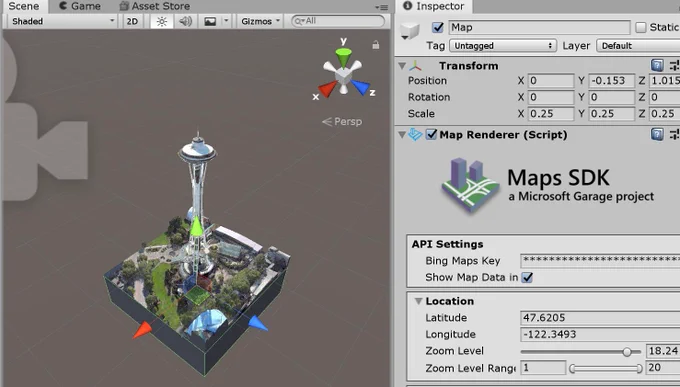Click the Rotation Y field
This screenshot has height=387, width=680.
click(x=611, y=97)
